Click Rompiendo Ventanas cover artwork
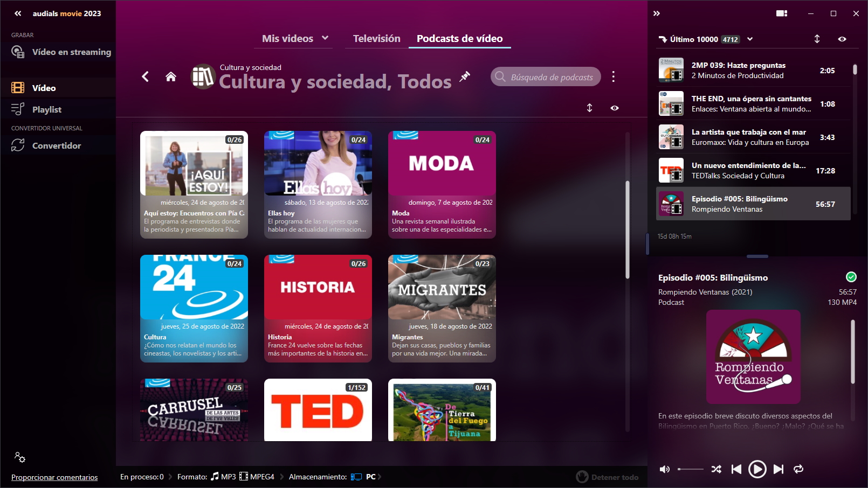The width and height of the screenshot is (868, 488). pyautogui.click(x=753, y=357)
